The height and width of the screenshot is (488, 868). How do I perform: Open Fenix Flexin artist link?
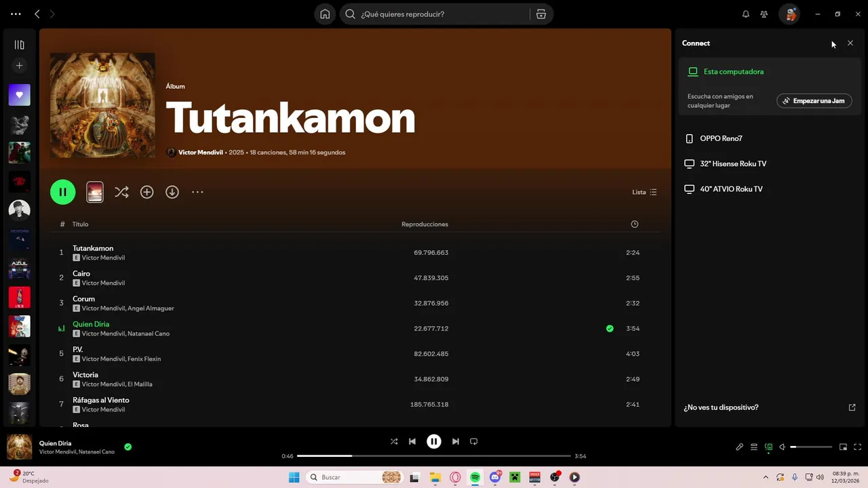(x=144, y=359)
